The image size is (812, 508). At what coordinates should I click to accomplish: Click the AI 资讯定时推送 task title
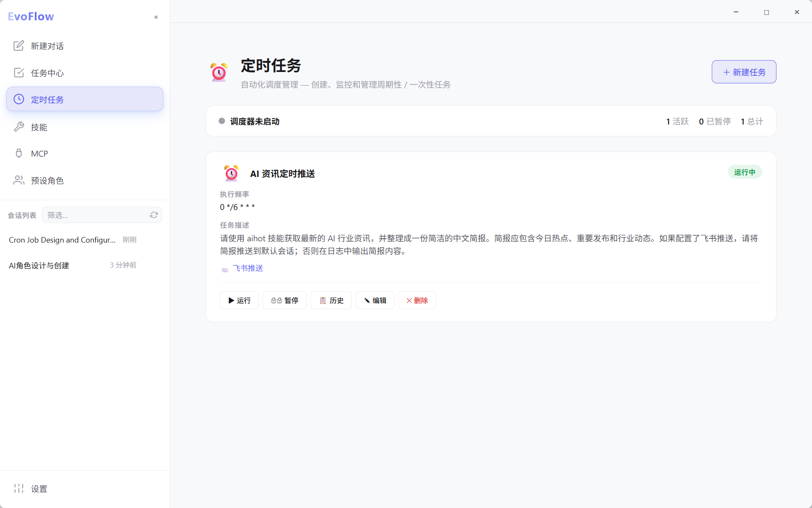pos(283,174)
